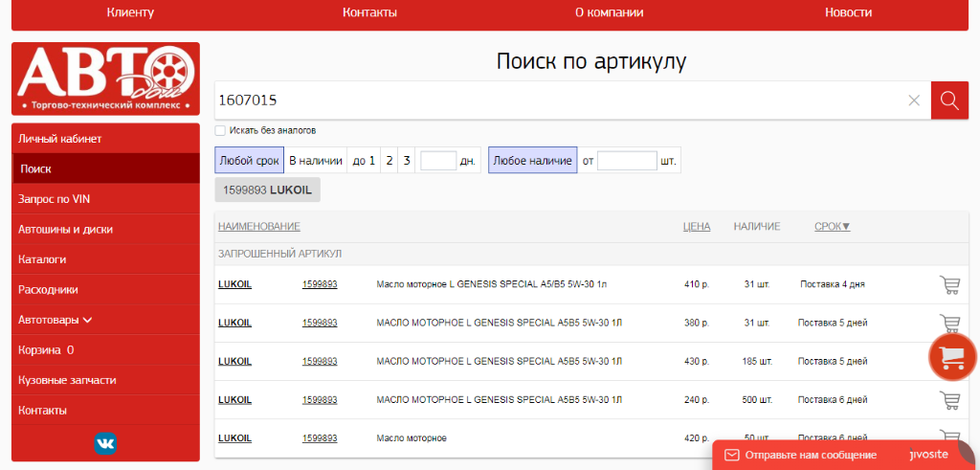The height and width of the screenshot is (470, 980).
Task: Open Контакты in top navigation
Action: pos(369,12)
